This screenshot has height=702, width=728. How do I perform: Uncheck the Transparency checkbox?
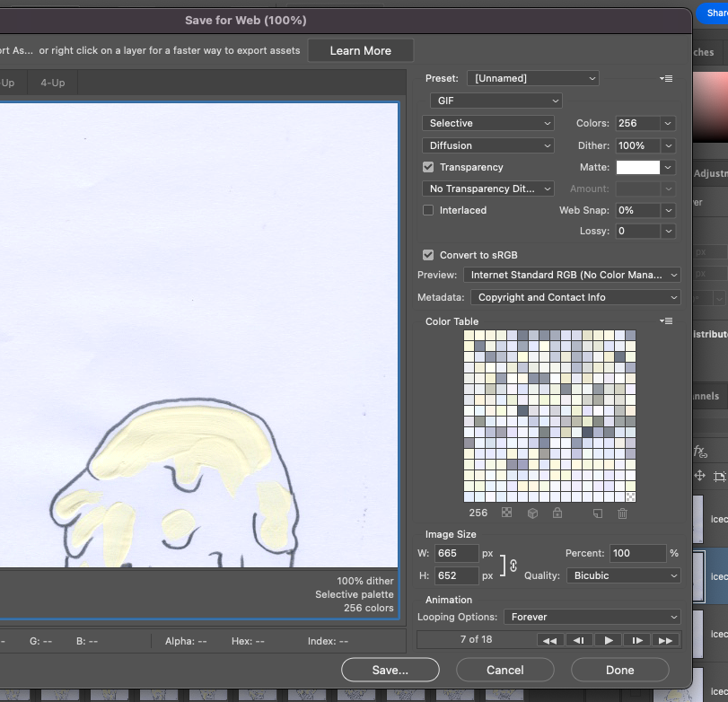(428, 167)
